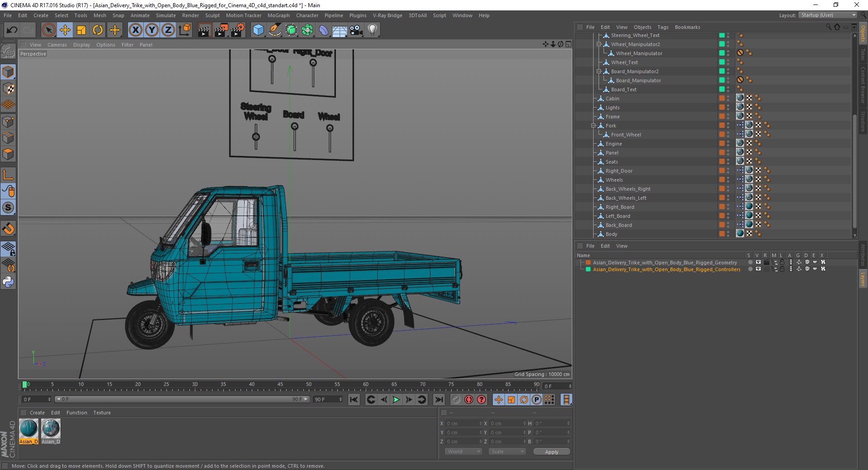Open Edit Render Settings

[x=238, y=30]
